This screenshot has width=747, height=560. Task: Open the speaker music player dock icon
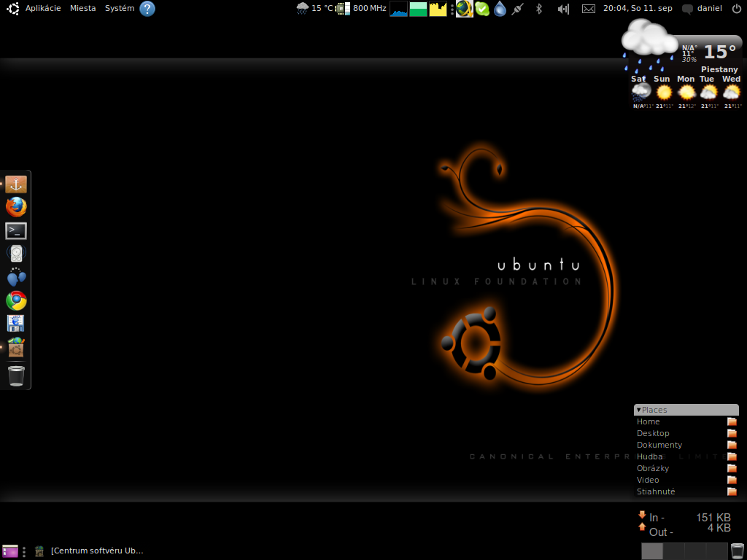point(16,253)
